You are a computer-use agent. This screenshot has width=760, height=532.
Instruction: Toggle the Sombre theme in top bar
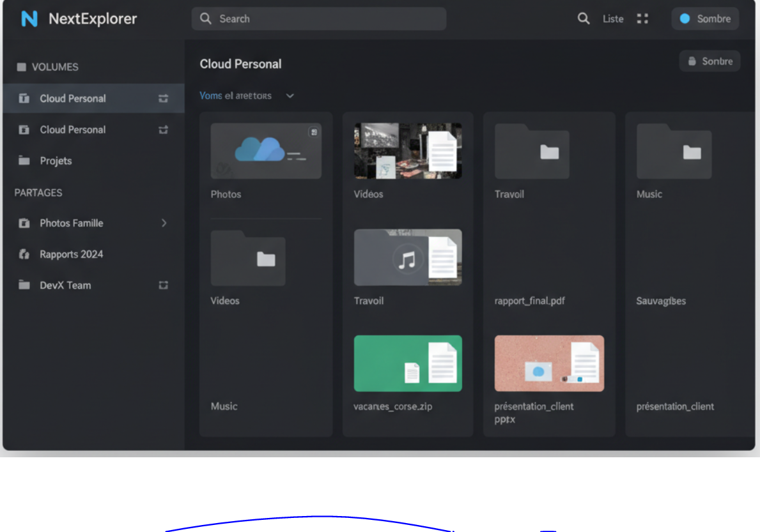click(705, 19)
